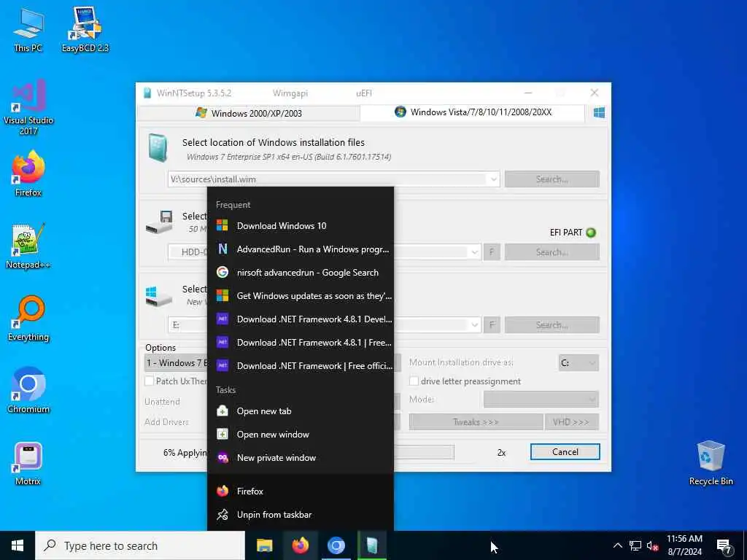Viewport: 747px width, 560px height.
Task: Expand the installation drive dropdown arrow
Action: [474, 324]
